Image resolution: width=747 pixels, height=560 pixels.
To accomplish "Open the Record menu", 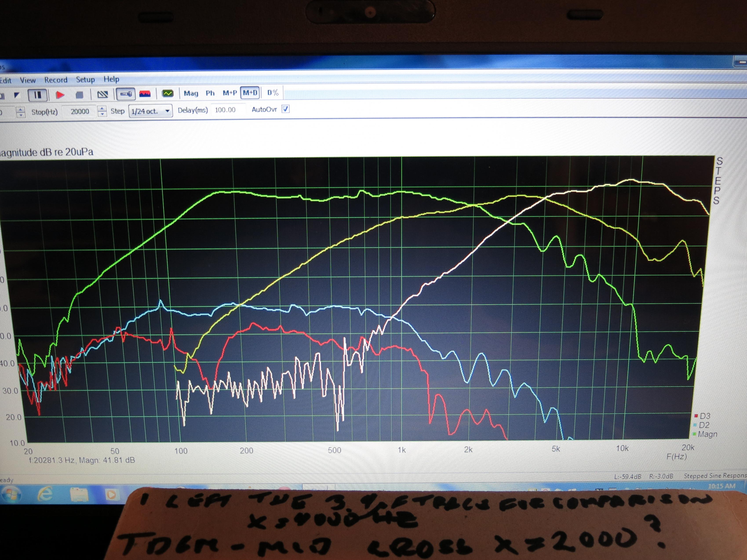I will pyautogui.click(x=56, y=80).
